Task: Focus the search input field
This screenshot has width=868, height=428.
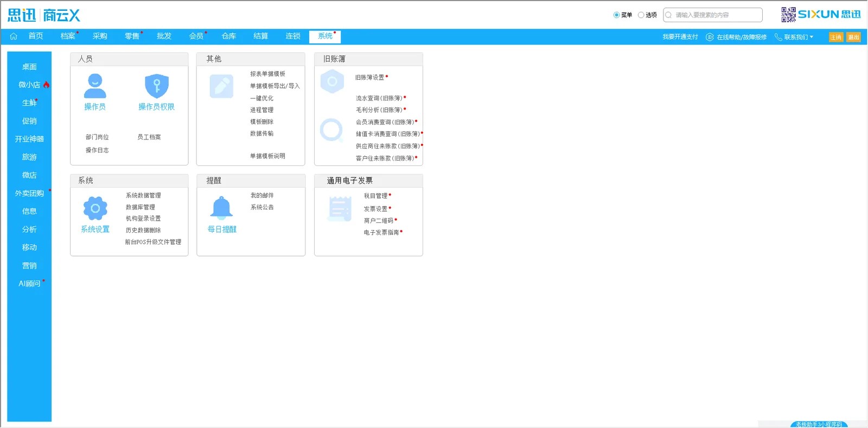Action: click(713, 15)
